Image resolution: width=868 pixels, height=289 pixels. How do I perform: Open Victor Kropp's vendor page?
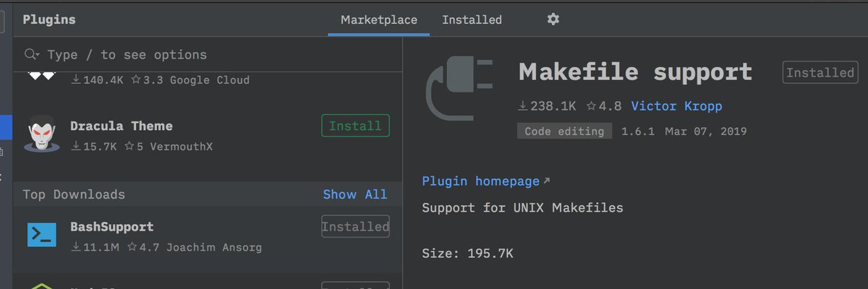pyautogui.click(x=676, y=106)
